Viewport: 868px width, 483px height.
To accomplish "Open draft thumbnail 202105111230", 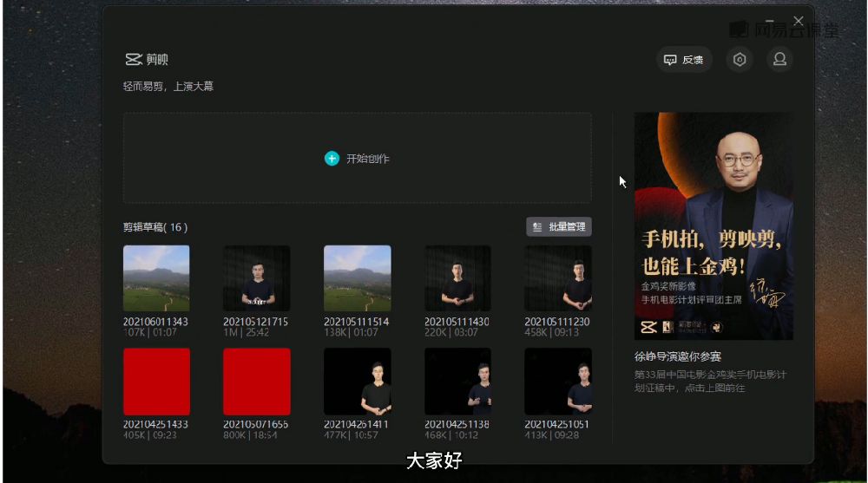I will pos(558,278).
